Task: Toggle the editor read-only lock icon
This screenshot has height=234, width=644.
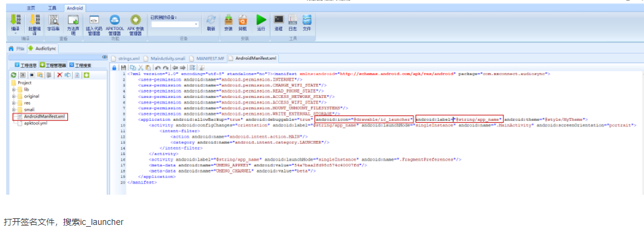Action: coord(114,68)
